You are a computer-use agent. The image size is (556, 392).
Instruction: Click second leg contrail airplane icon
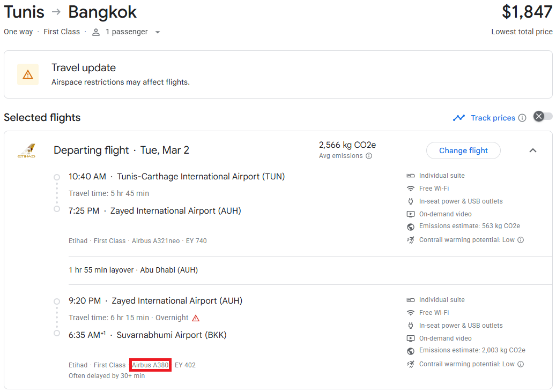click(410, 364)
